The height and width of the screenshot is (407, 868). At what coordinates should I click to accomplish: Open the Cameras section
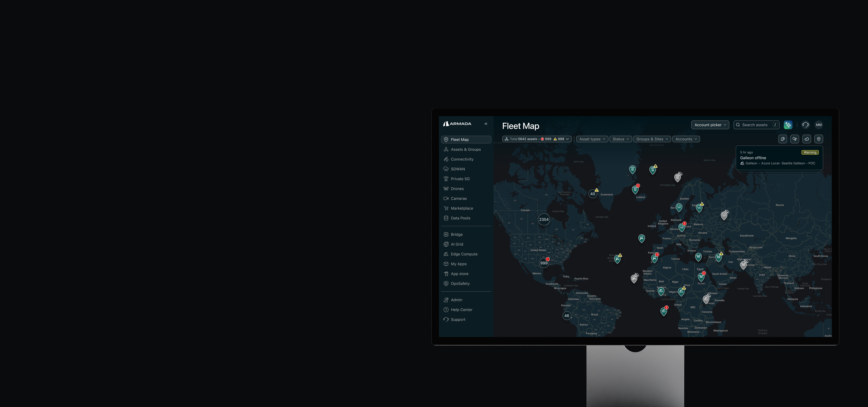click(x=466, y=199)
